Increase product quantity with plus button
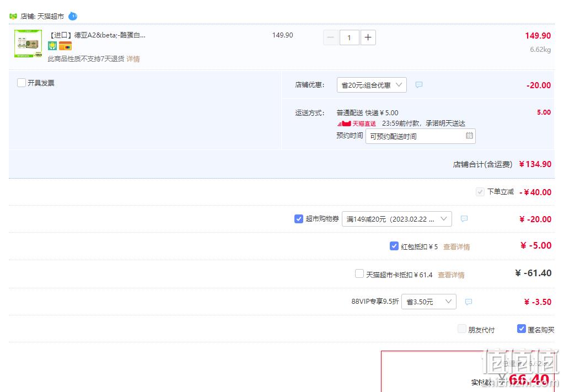Viewport: 564px width, 392px height. point(368,37)
